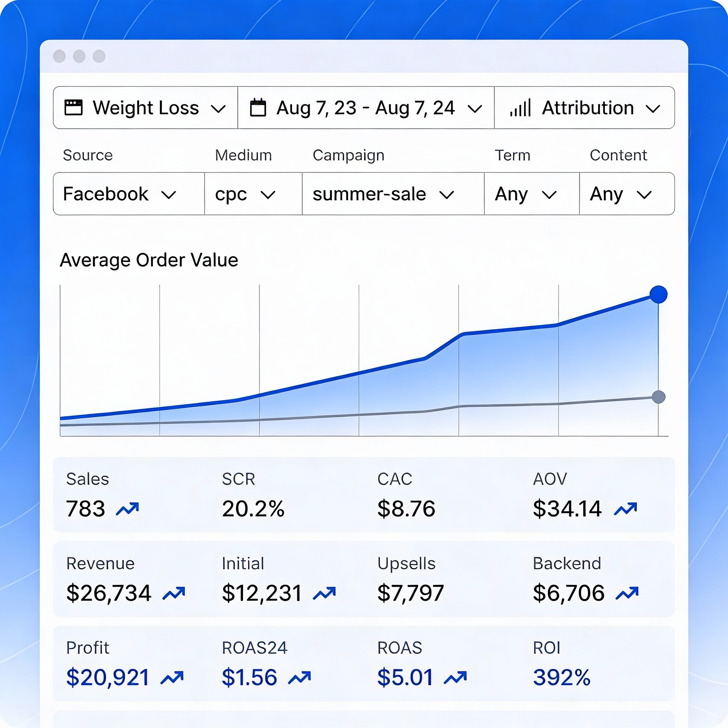The height and width of the screenshot is (728, 728).
Task: Open the Weight Loss funnel dropdown
Action: coord(145,108)
